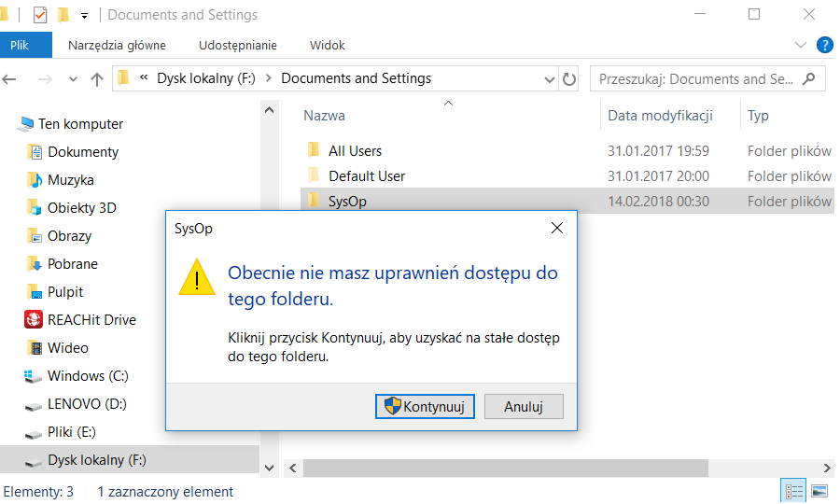Image resolution: width=840 pixels, height=504 pixels.
Task: Click the back navigation arrow
Action: click(x=9, y=80)
